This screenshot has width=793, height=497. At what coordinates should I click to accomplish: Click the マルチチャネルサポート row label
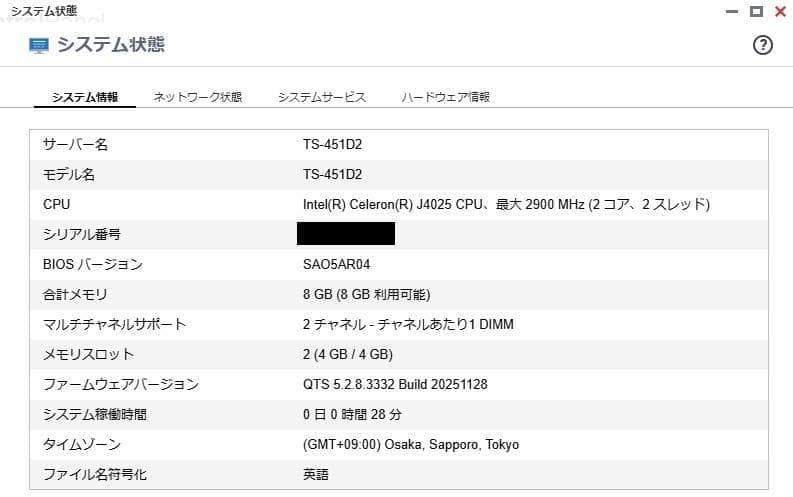tap(115, 325)
